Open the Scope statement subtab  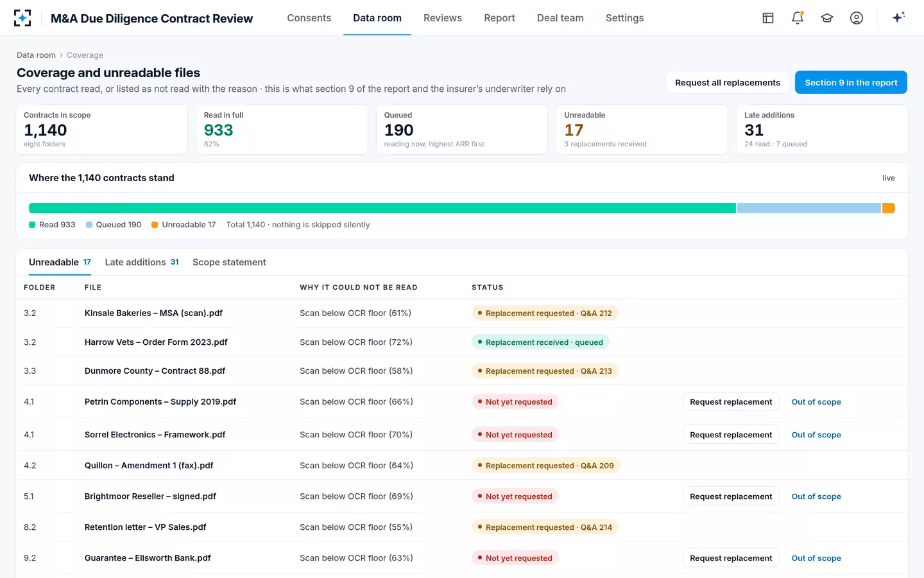click(x=229, y=262)
